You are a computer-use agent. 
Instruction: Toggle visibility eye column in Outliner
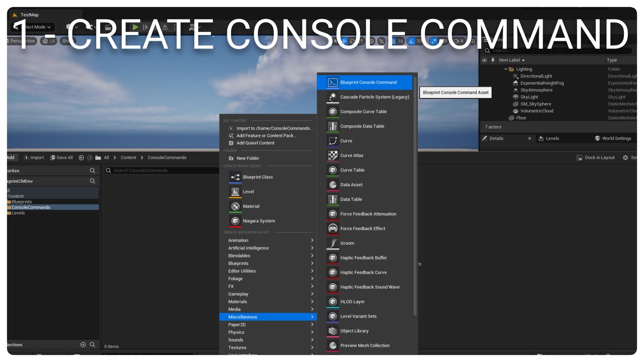coord(485,60)
